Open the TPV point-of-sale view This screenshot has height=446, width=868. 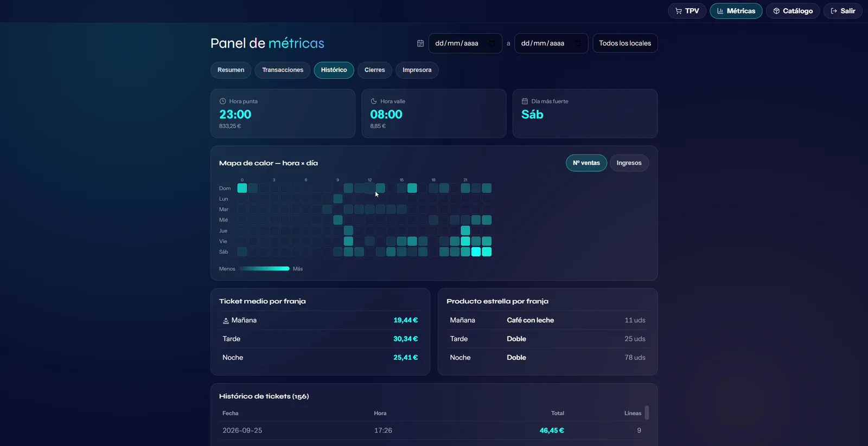tap(687, 11)
